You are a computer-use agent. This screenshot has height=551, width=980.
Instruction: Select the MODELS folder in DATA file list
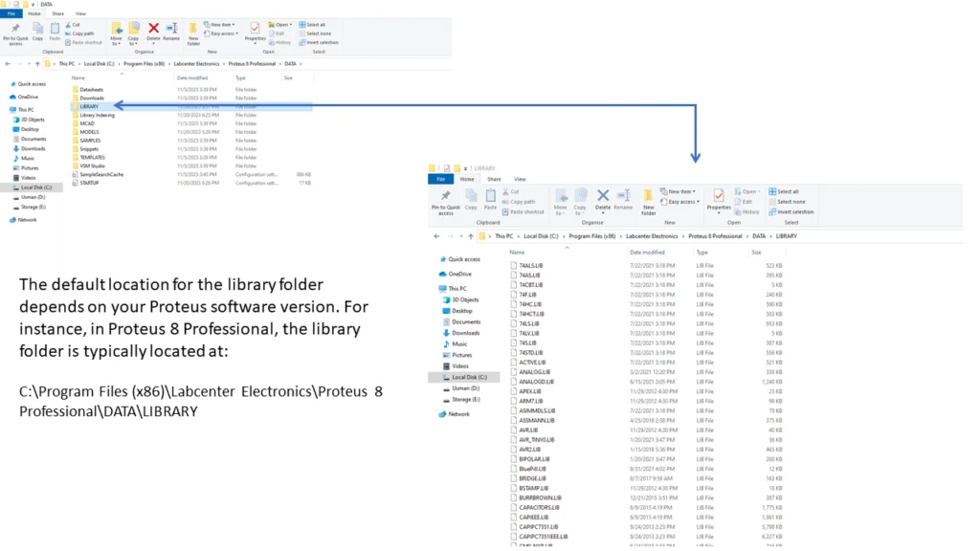pyautogui.click(x=90, y=132)
